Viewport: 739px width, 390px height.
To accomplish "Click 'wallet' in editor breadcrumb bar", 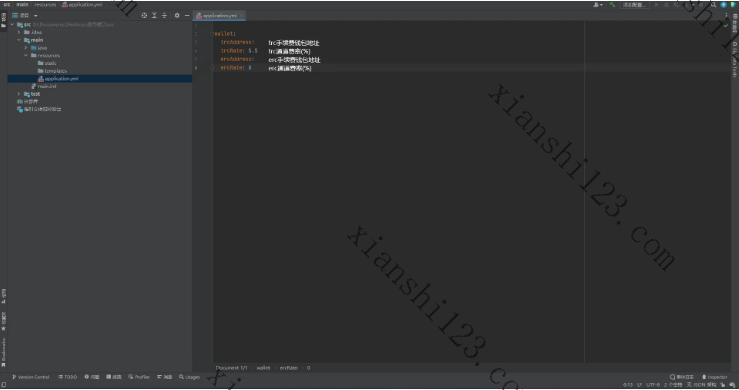I will click(263, 368).
